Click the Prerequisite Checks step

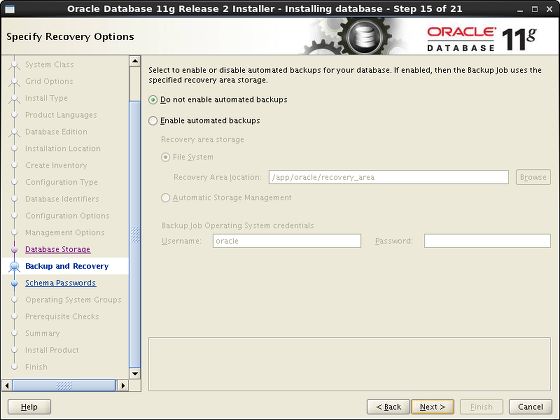pos(62,316)
